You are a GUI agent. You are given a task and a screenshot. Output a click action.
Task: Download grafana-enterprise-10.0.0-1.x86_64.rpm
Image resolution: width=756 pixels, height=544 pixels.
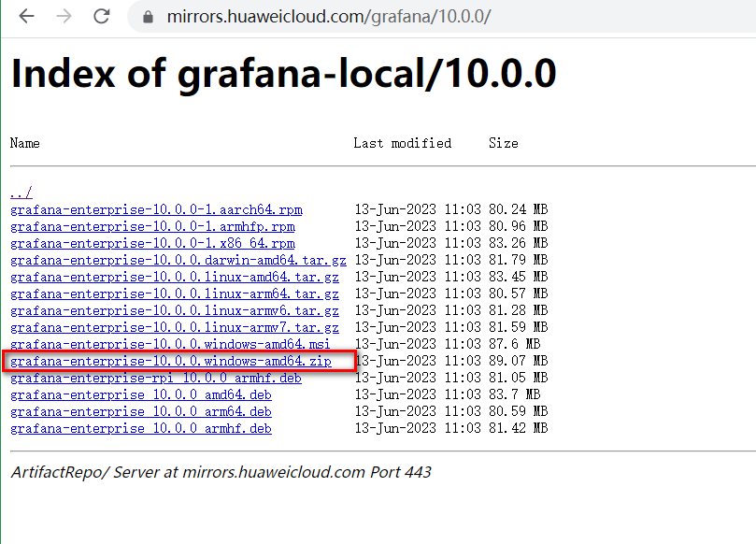click(x=152, y=244)
